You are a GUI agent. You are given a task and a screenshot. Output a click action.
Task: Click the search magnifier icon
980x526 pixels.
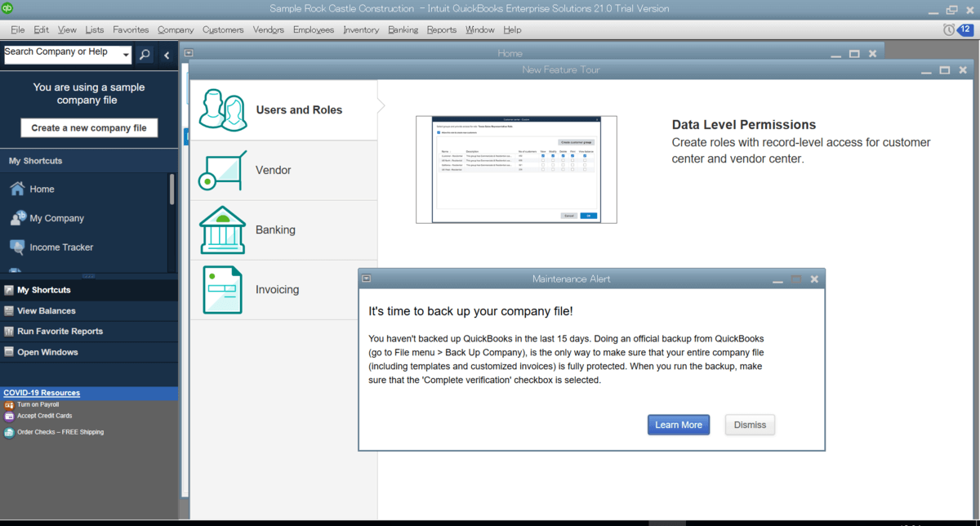coord(145,55)
